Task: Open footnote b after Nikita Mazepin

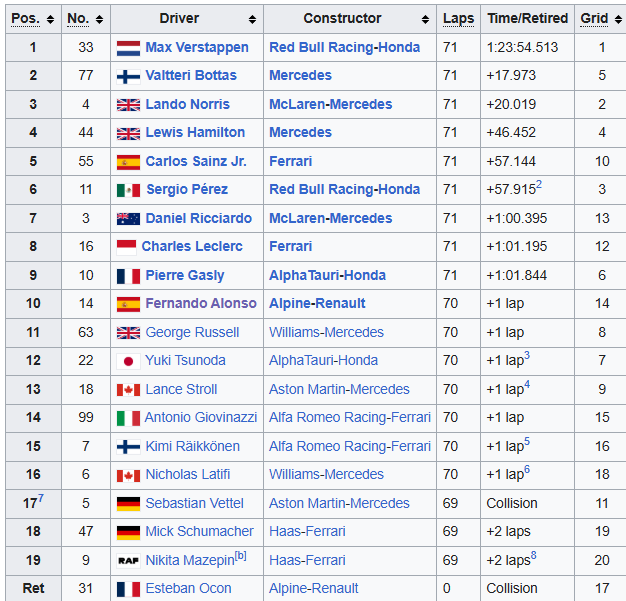Action: pyautogui.click(x=241, y=555)
